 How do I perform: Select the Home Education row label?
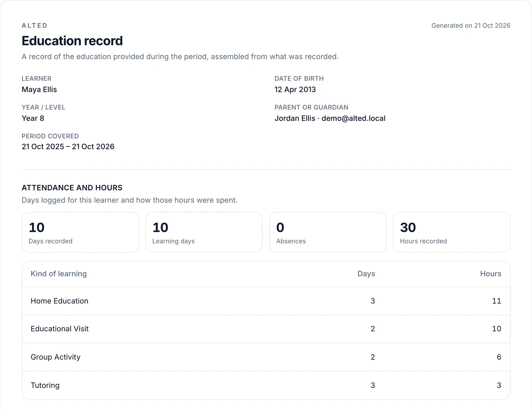pyautogui.click(x=60, y=301)
